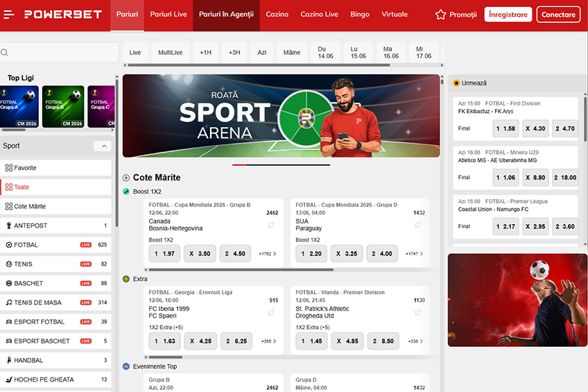Click the search magnifier icon

pyautogui.click(x=4, y=53)
